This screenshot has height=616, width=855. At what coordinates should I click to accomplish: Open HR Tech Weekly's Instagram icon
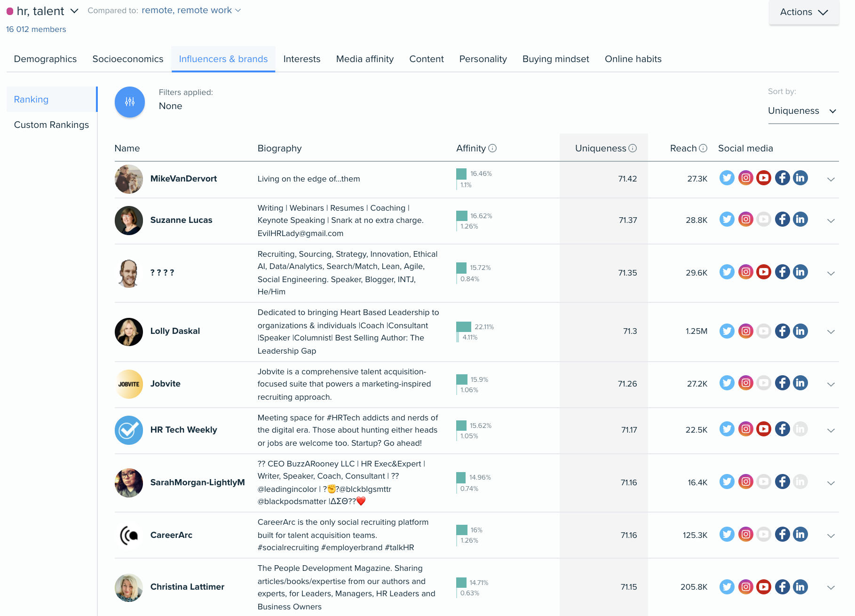[745, 429]
